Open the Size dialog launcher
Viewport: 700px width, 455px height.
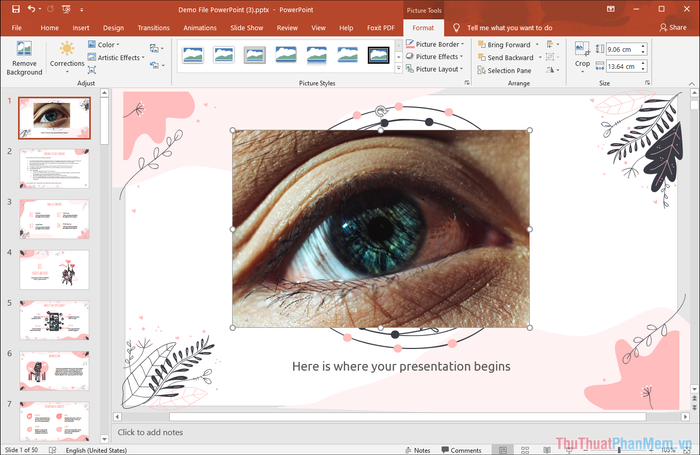(647, 83)
